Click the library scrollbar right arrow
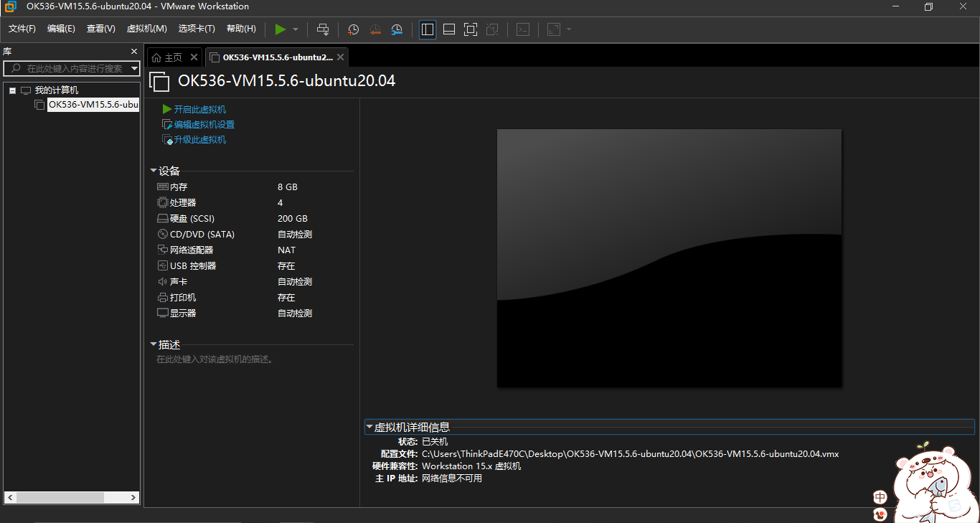980x523 pixels. tap(134, 497)
